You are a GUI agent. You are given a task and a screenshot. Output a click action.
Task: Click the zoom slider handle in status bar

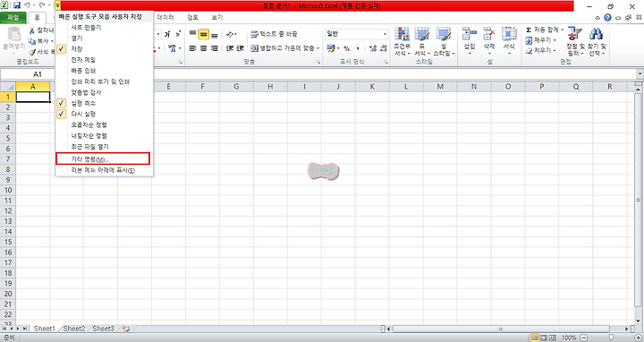[611, 338]
